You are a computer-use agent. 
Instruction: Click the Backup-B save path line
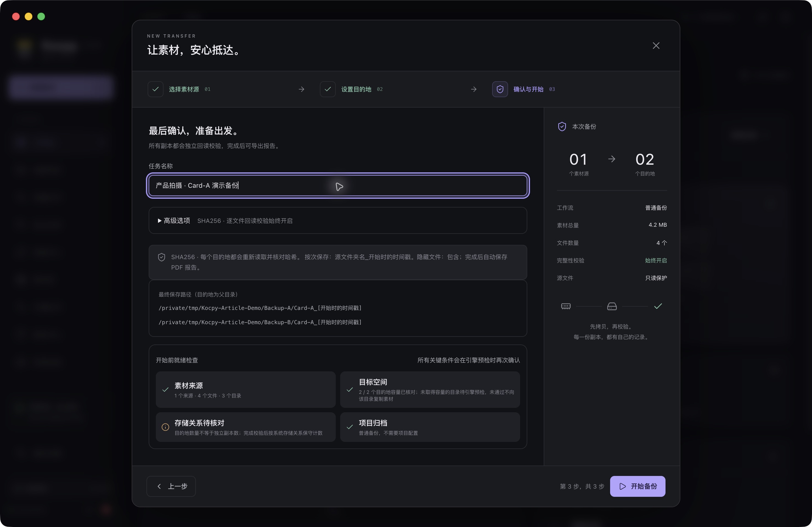260,322
